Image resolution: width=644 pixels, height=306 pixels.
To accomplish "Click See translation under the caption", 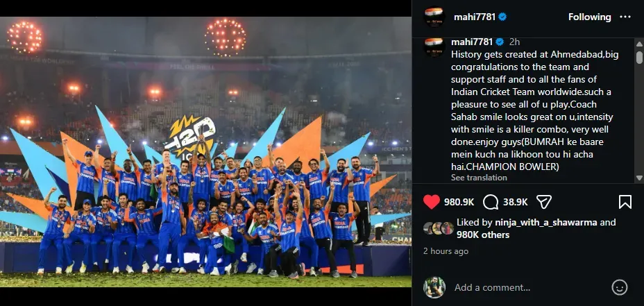I will [479, 178].
